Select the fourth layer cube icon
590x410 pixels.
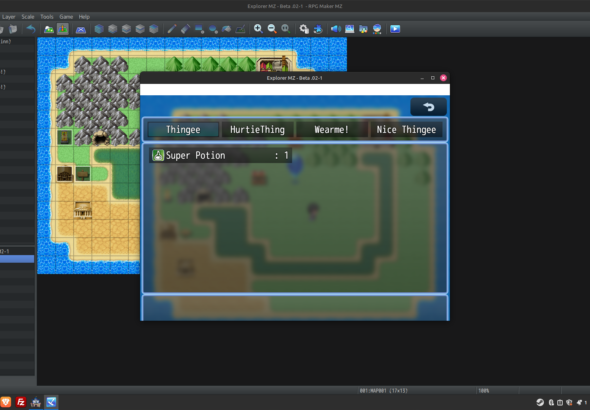click(x=140, y=29)
